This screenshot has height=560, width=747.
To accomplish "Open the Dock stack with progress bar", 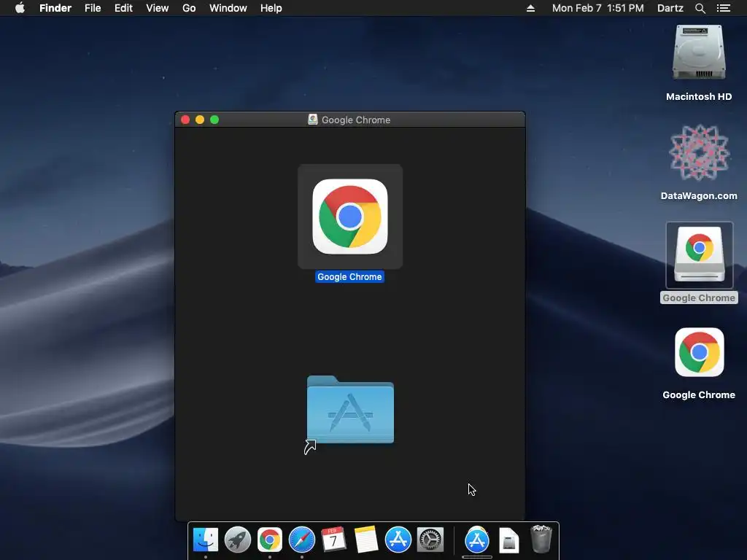I will coord(477,541).
